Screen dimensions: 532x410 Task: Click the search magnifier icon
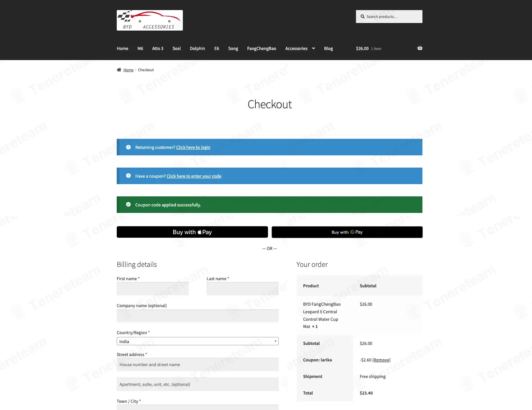coord(362,17)
